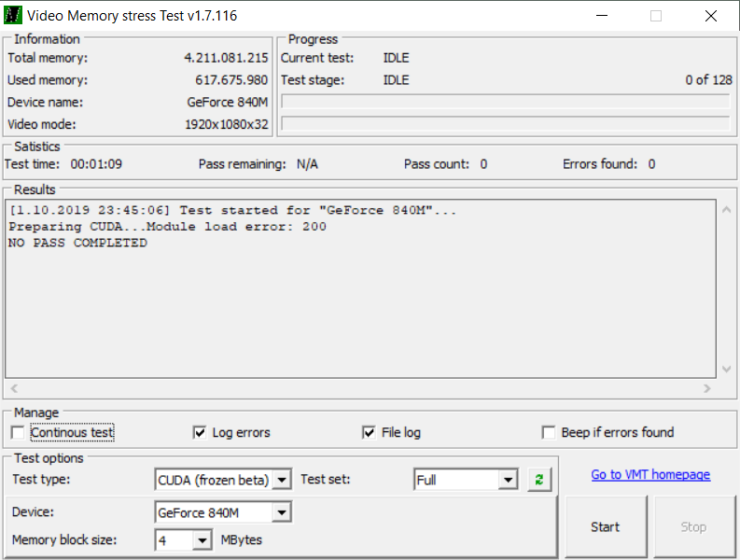Close the Video Memory stress Test window
Screen dimensions: 740x560
click(x=711, y=16)
